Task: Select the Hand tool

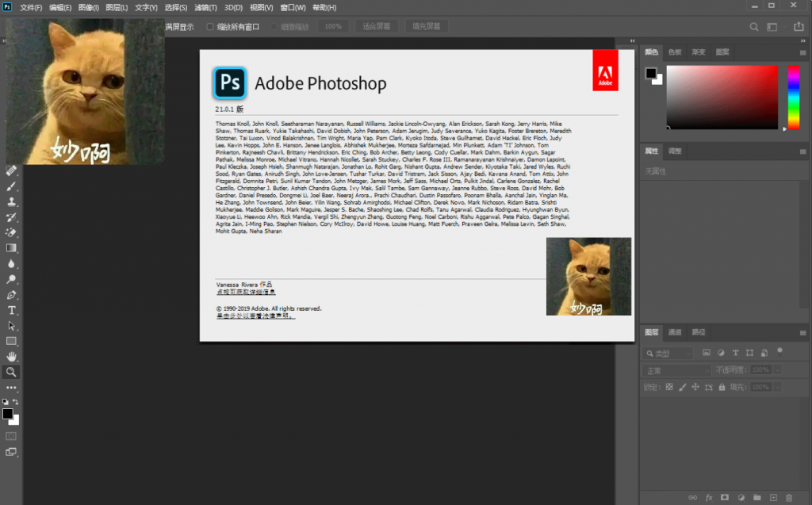Action: click(x=11, y=356)
